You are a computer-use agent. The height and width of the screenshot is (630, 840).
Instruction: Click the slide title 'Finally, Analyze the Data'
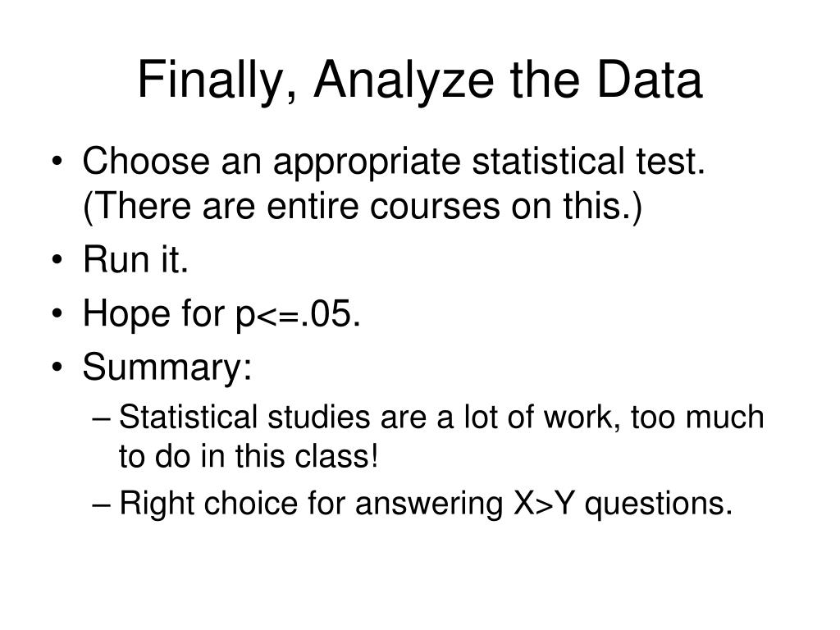(x=419, y=80)
